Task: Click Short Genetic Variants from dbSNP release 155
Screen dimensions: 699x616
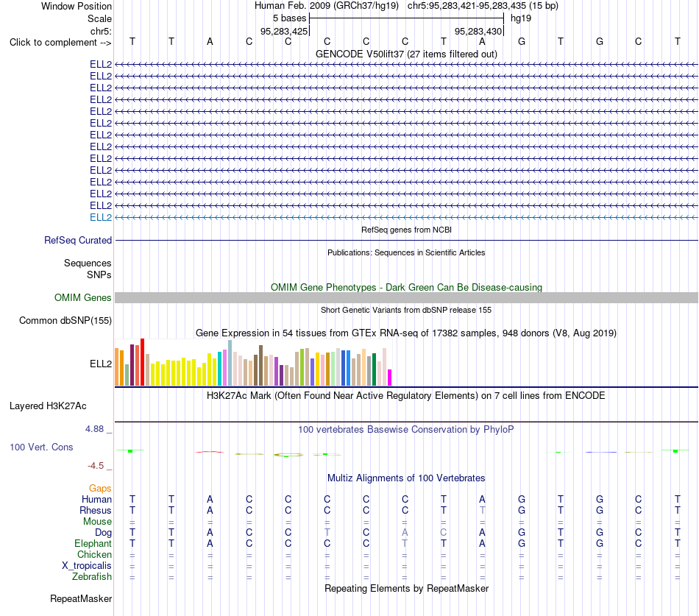Action: (406, 310)
